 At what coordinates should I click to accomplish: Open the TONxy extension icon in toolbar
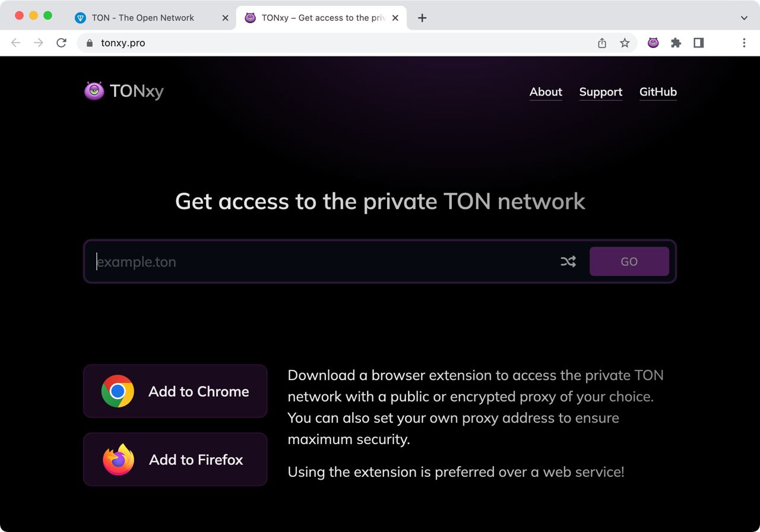[653, 43]
